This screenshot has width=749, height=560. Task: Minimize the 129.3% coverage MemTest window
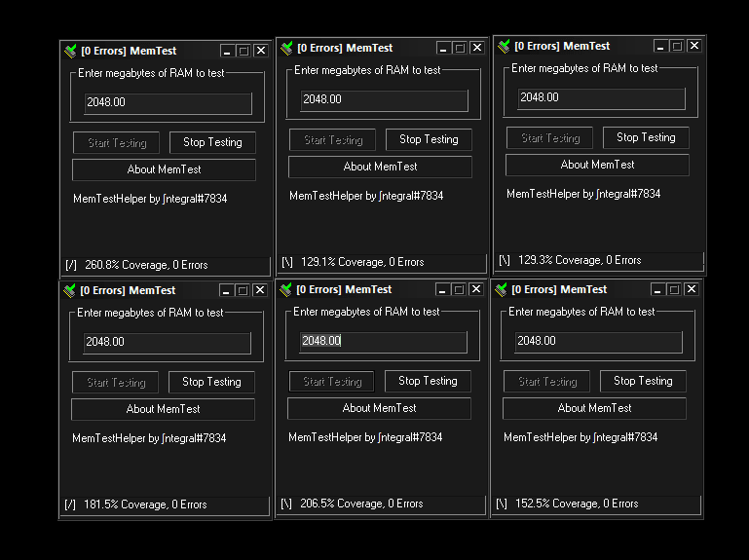click(x=660, y=46)
